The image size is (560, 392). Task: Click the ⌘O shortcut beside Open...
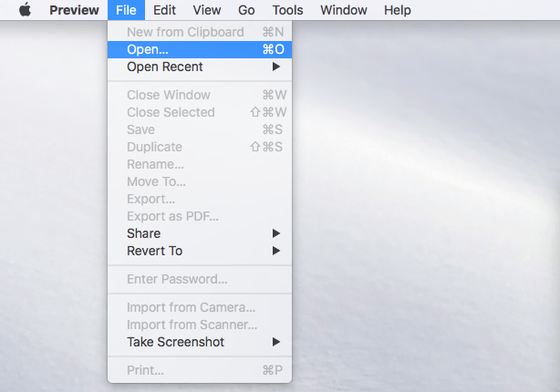273,49
